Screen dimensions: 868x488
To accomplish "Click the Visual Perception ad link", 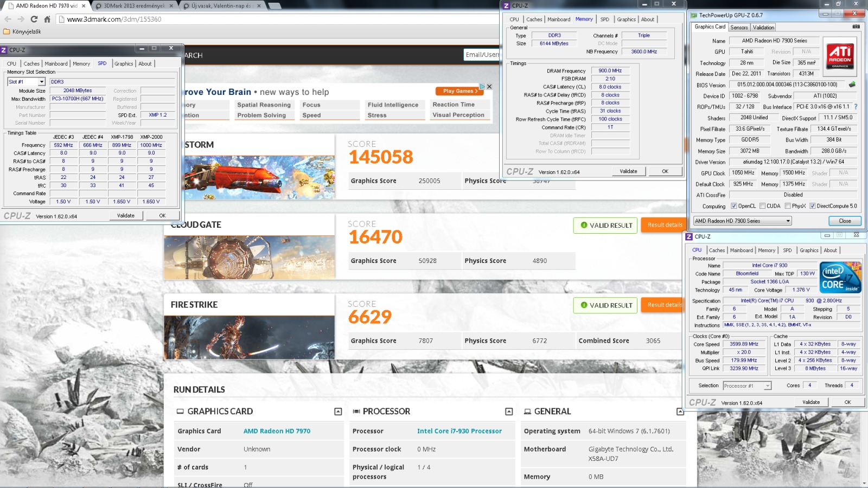I will tap(458, 115).
